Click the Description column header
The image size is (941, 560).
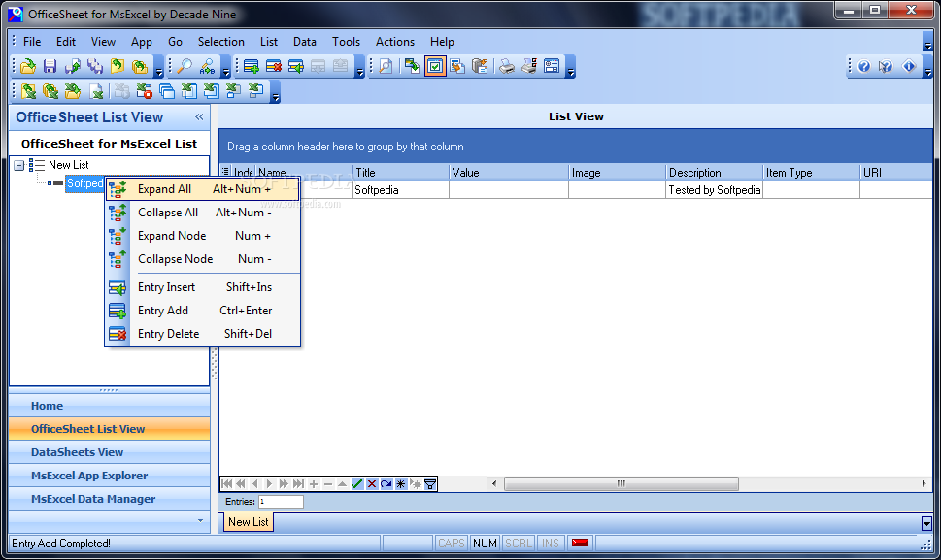coord(714,173)
